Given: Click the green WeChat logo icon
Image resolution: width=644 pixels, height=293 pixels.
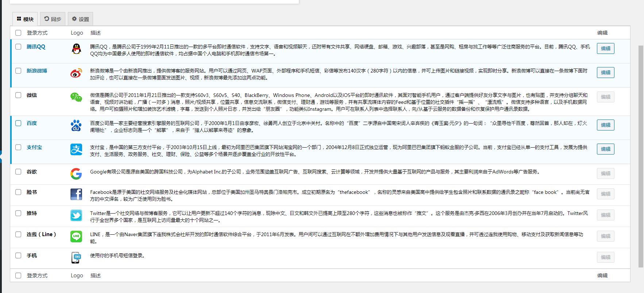Looking at the screenshot, I should tap(76, 97).
